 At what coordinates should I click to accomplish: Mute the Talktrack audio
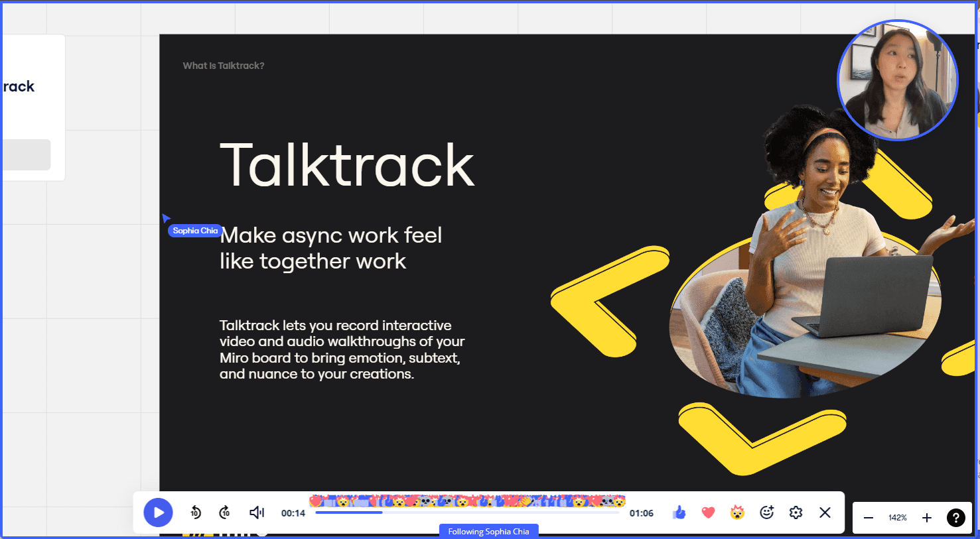[257, 512]
